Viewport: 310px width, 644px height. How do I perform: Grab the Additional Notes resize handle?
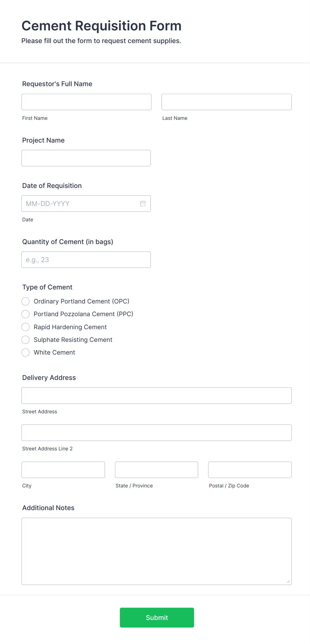(x=288, y=582)
